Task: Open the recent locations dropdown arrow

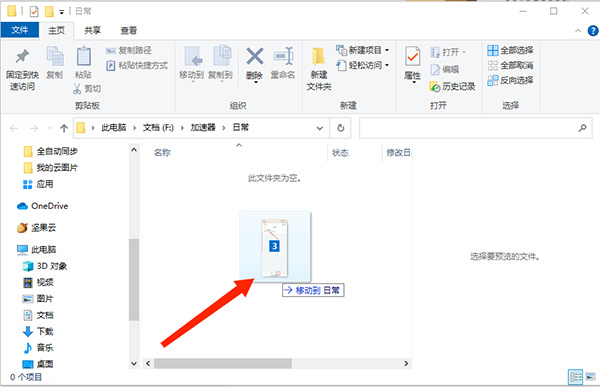Action: (x=50, y=128)
